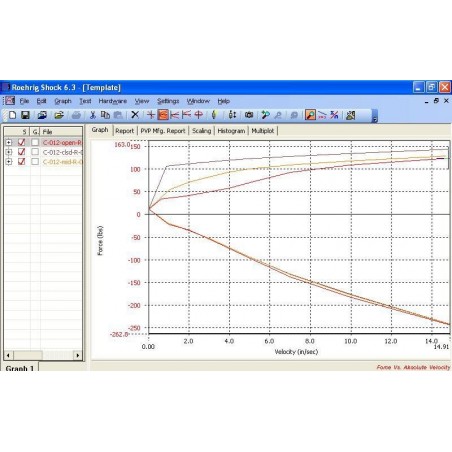
Task: Expand the C-012-clsd tree row
Action: pyautogui.click(x=9, y=152)
